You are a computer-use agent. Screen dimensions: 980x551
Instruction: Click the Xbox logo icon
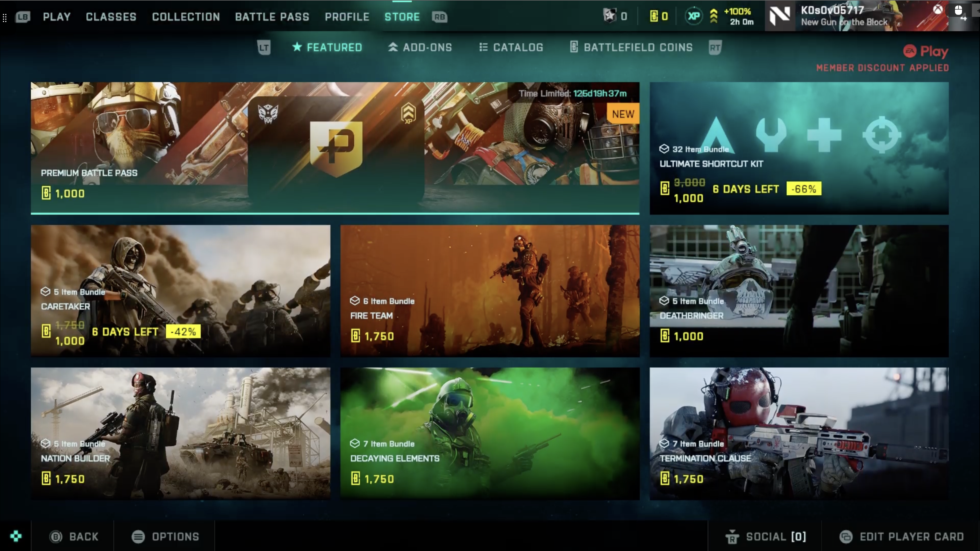938,9
